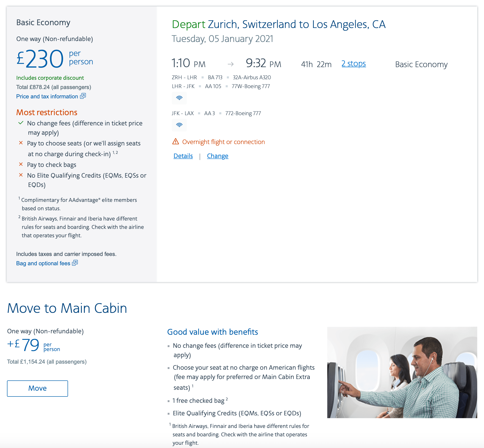The height and width of the screenshot is (448, 484).
Task: Click Wi-Fi icon under JFK - LAX flight
Action: 179,125
